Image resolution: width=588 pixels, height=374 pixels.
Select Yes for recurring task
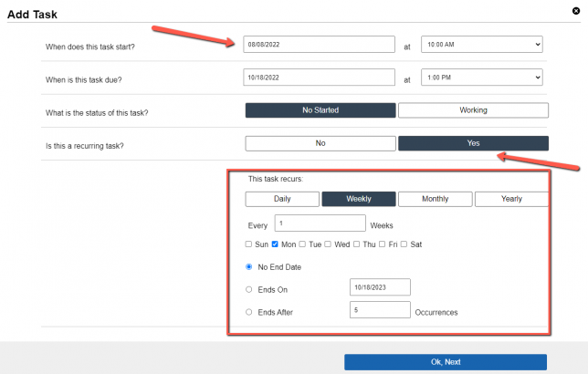(x=473, y=143)
